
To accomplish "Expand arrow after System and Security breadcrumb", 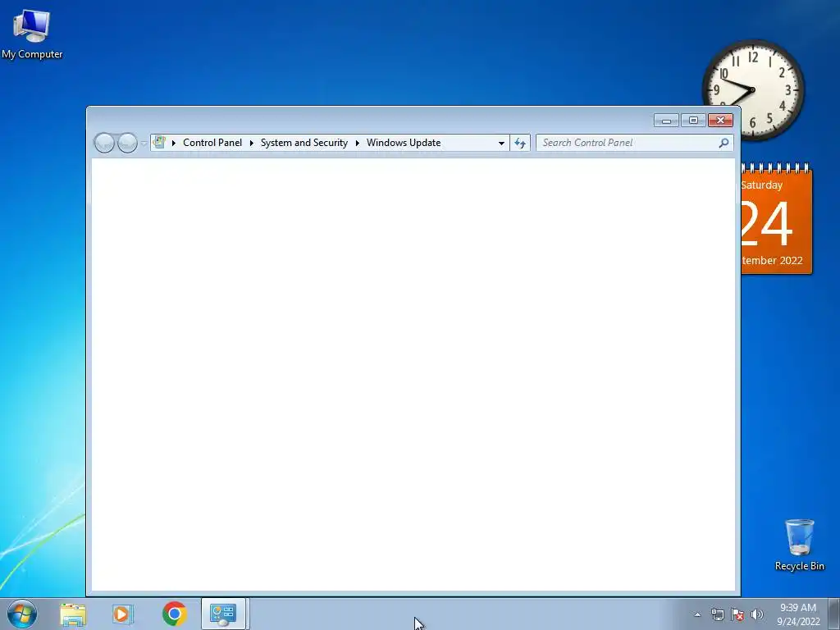I will [358, 143].
